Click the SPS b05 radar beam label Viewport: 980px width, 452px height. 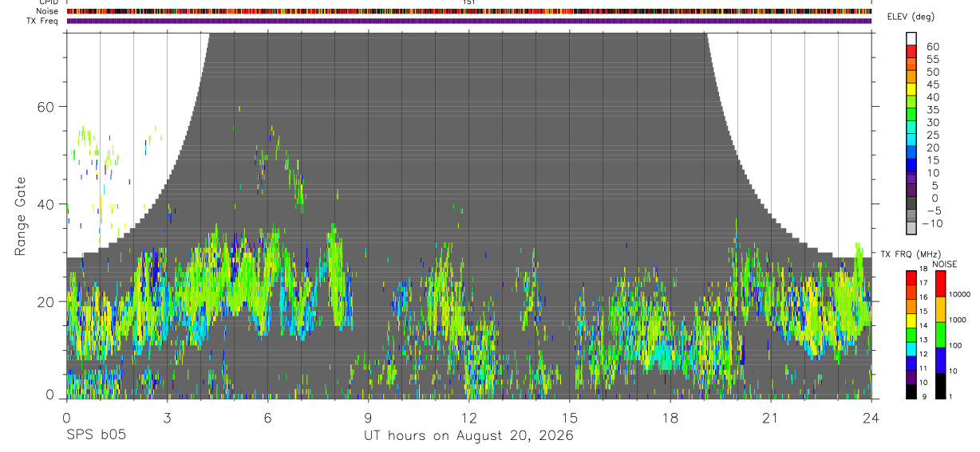(x=96, y=436)
